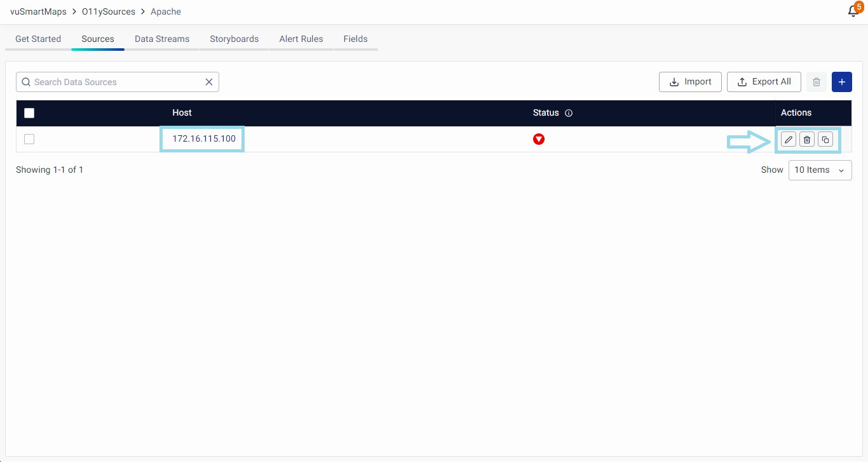Click the edit pencil icon for 172.16.115.100

tap(788, 140)
